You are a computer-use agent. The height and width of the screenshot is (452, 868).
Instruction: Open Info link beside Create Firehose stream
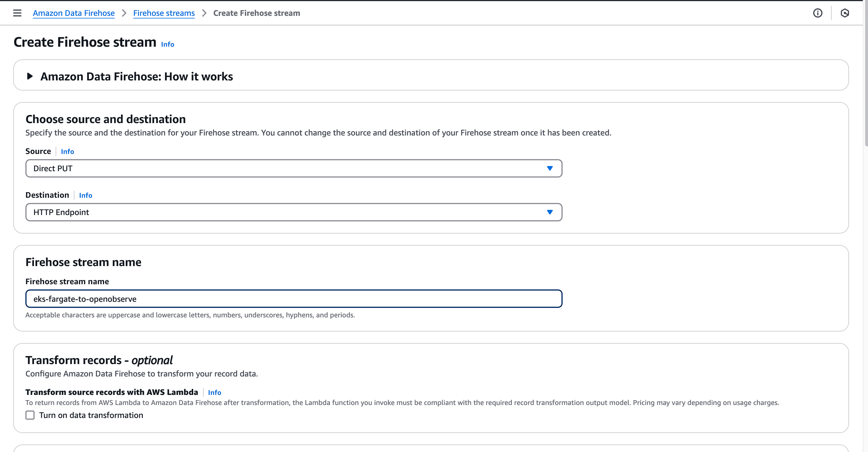coord(168,44)
